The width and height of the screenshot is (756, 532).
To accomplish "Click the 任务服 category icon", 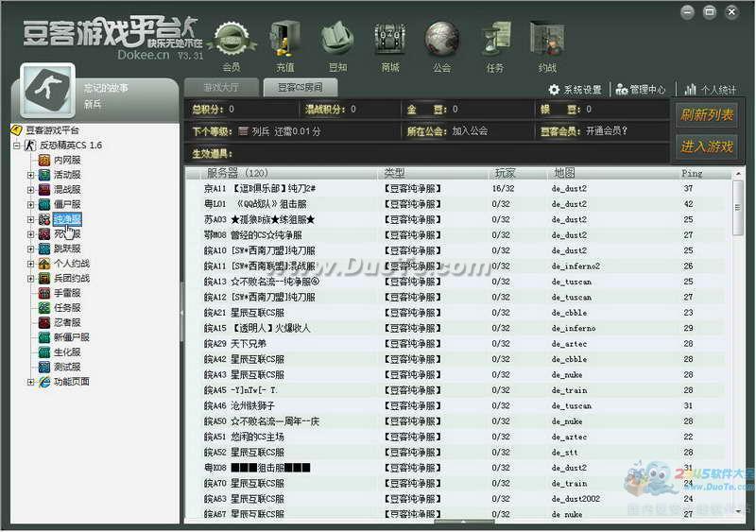I will tap(44, 308).
